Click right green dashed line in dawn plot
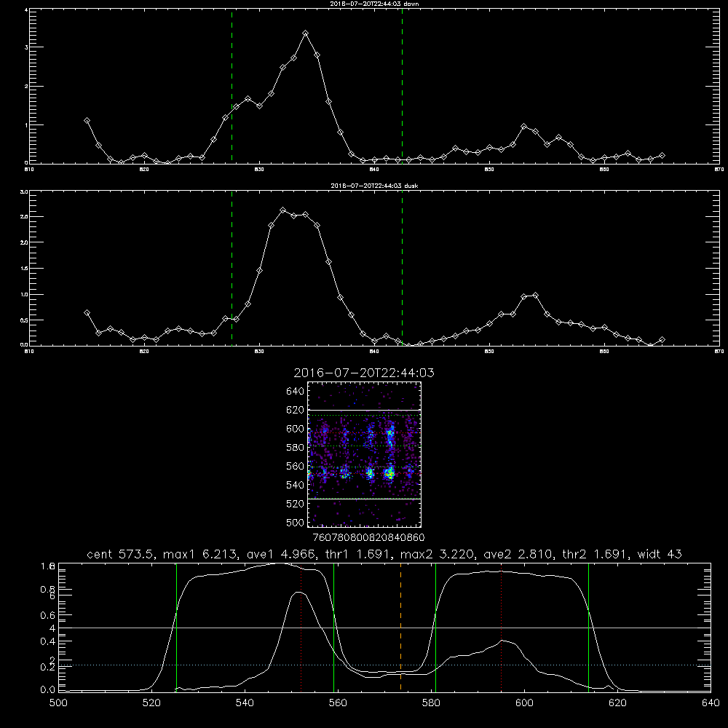This screenshot has height=728, width=728. click(402, 86)
